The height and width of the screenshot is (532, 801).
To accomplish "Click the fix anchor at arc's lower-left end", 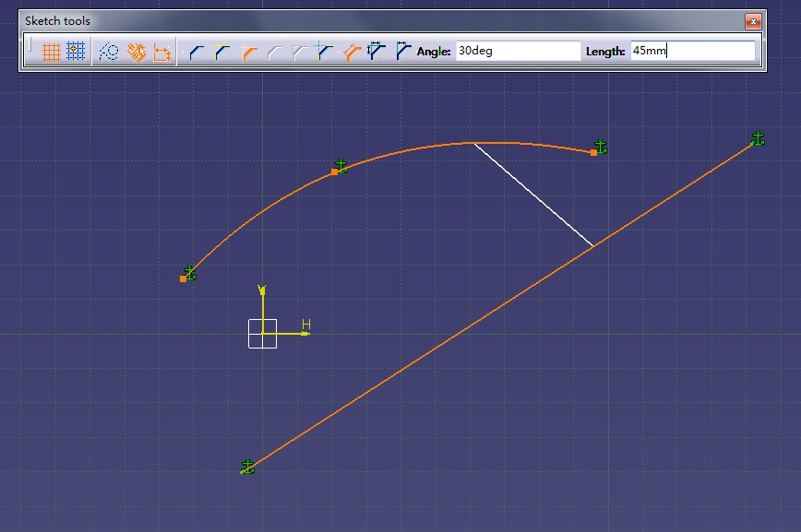I will point(189,273).
